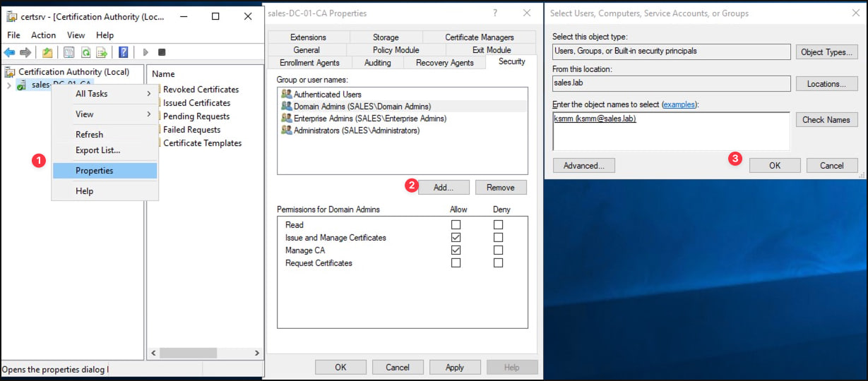Uncheck Allow for Issue and Manage Certificates
Screen dimensions: 868x381
point(456,238)
